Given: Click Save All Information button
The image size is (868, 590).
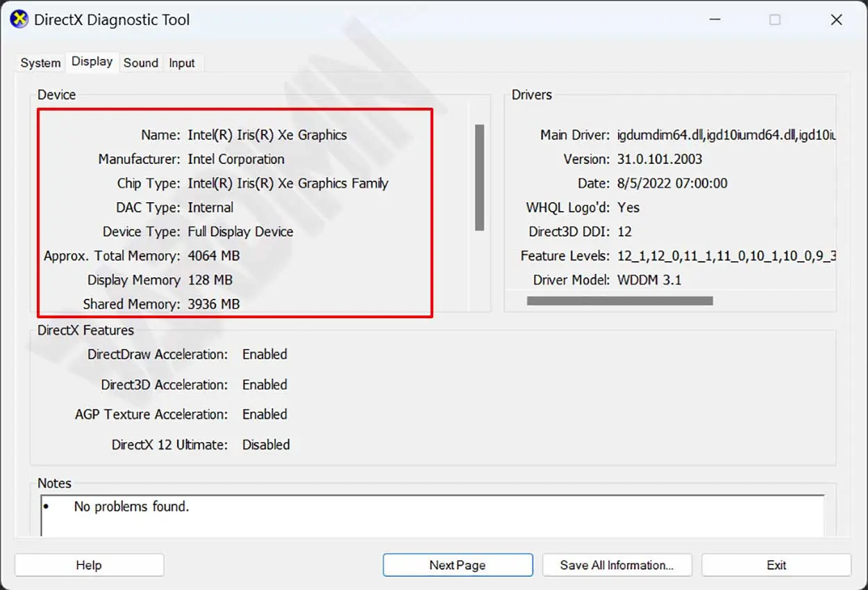Looking at the screenshot, I should pos(617,565).
